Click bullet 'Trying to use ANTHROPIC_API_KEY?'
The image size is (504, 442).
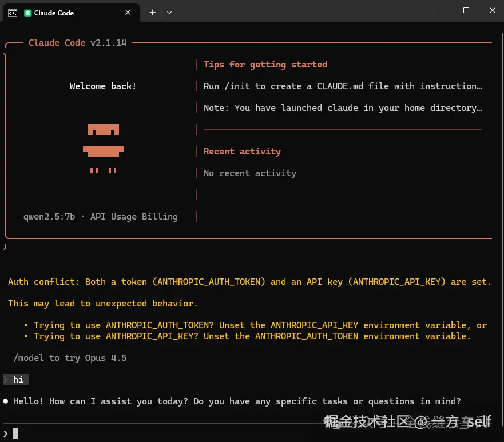(247, 336)
